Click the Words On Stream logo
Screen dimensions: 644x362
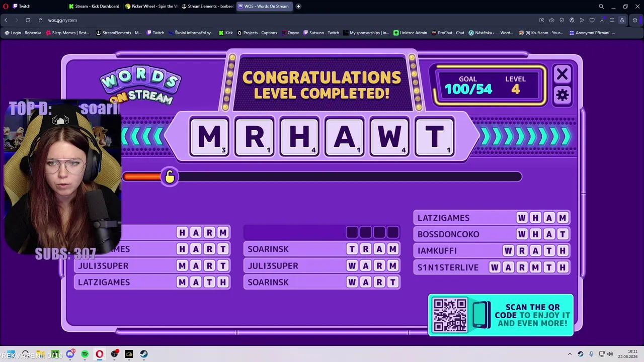141,85
